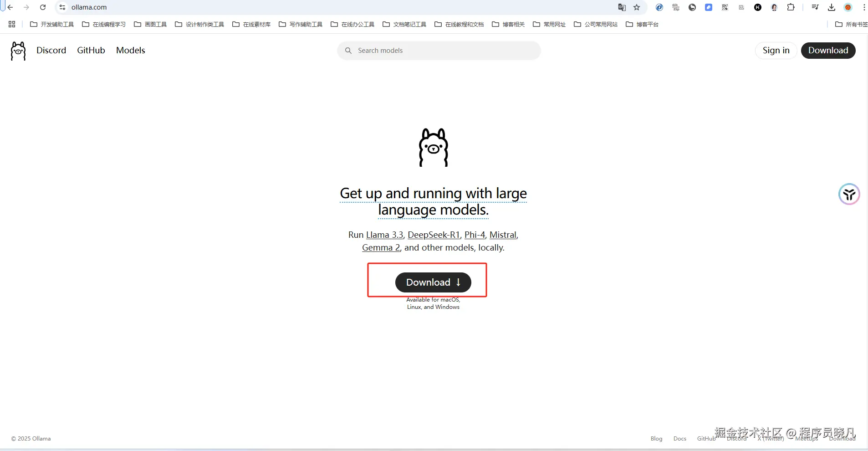This screenshot has height=451, width=868.
Task: Open the 在线办公工具 bookmark folder
Action: pos(352,24)
